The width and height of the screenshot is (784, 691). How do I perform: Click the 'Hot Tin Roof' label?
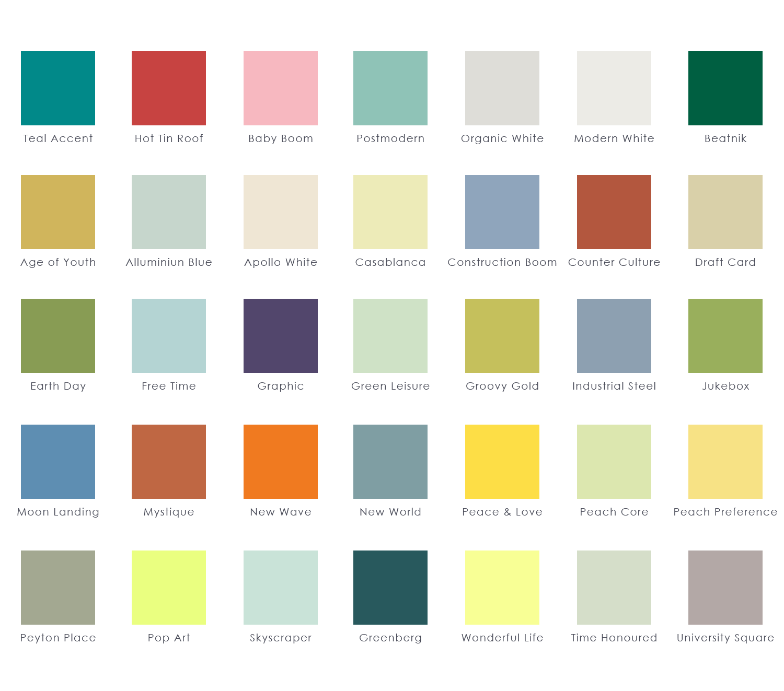[x=169, y=138]
